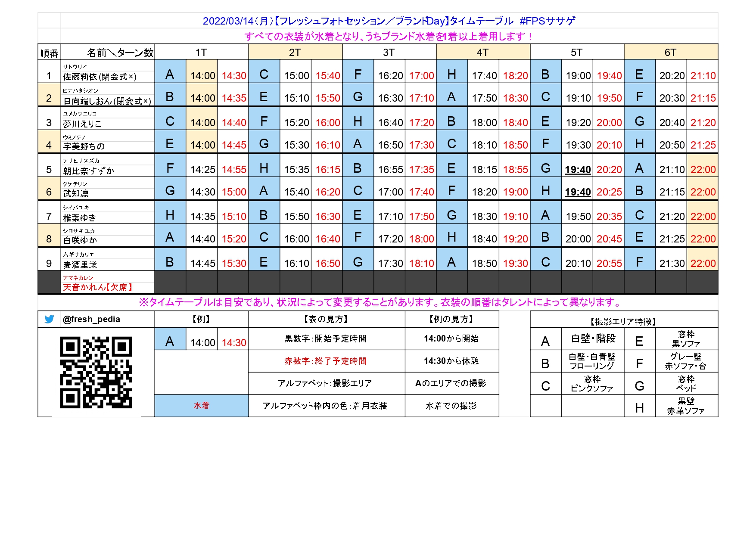Image resolution: width=756 pixels, height=534 pixels.
Task: Click end time 21:25 in 宇美野ちの row
Action: coord(703,146)
